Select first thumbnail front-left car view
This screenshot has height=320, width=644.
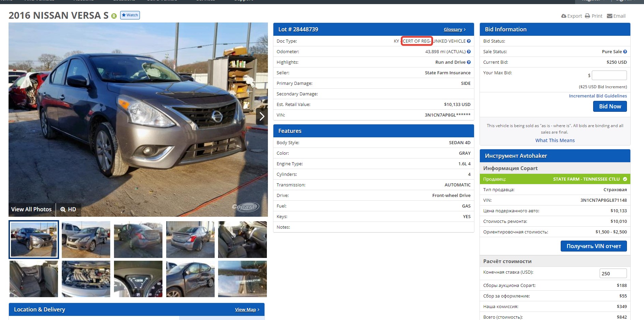[34, 240]
